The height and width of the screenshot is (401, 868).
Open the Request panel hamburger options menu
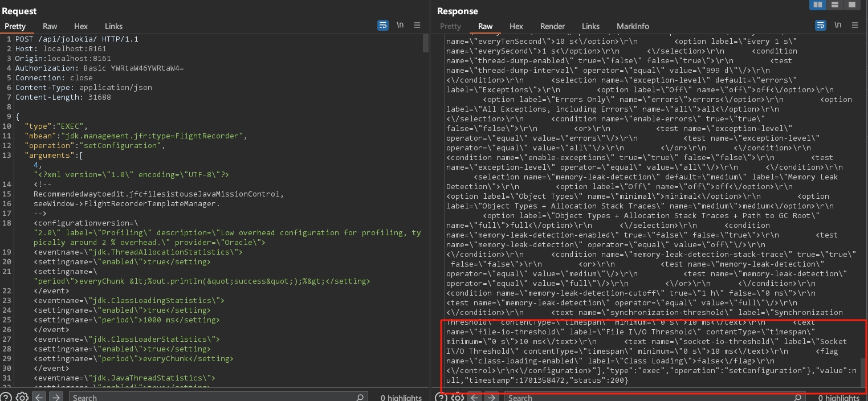tap(417, 26)
